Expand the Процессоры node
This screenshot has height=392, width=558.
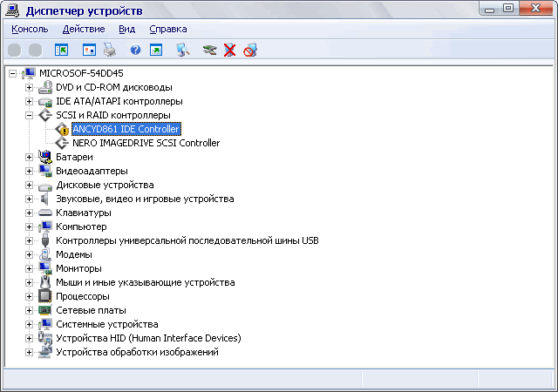pyautogui.click(x=29, y=296)
